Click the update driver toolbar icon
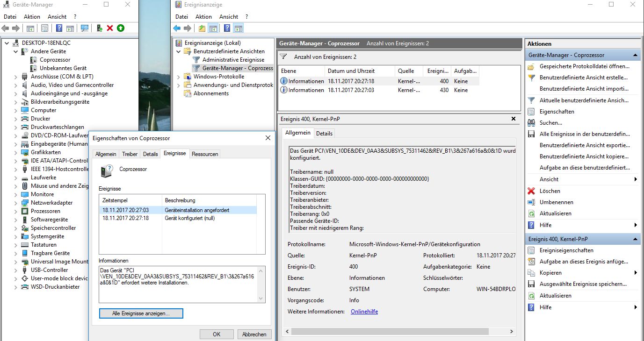Screen dimensions: 644x341 pos(99,28)
